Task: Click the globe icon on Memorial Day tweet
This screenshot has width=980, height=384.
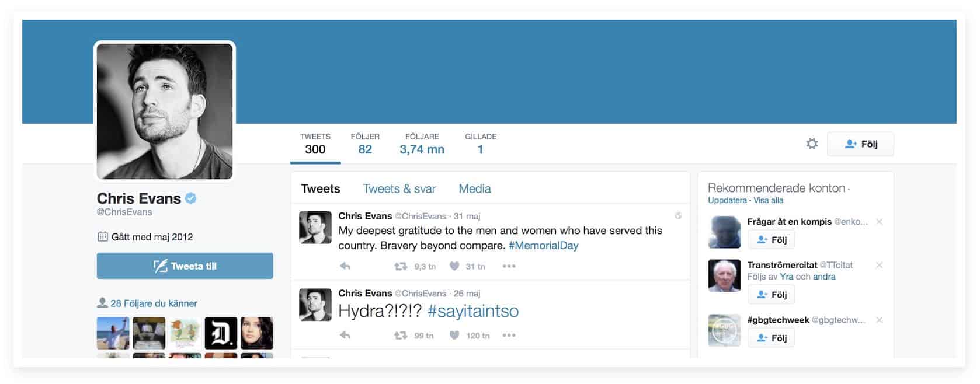Action: point(678,216)
